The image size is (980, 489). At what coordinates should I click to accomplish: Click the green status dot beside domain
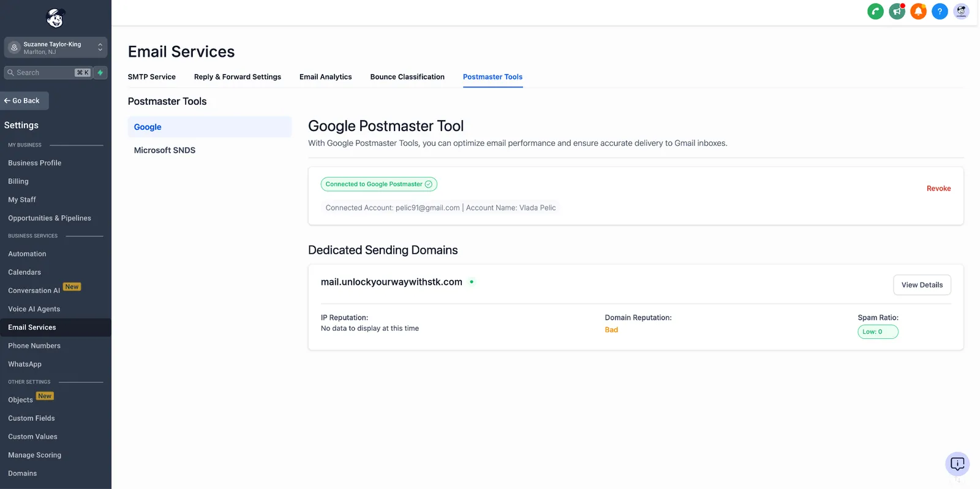point(472,282)
